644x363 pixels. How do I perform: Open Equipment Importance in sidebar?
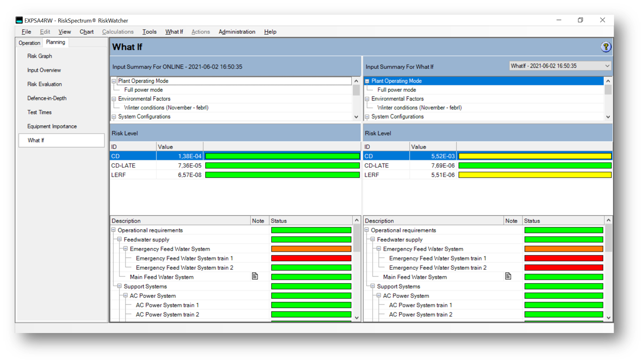click(52, 126)
